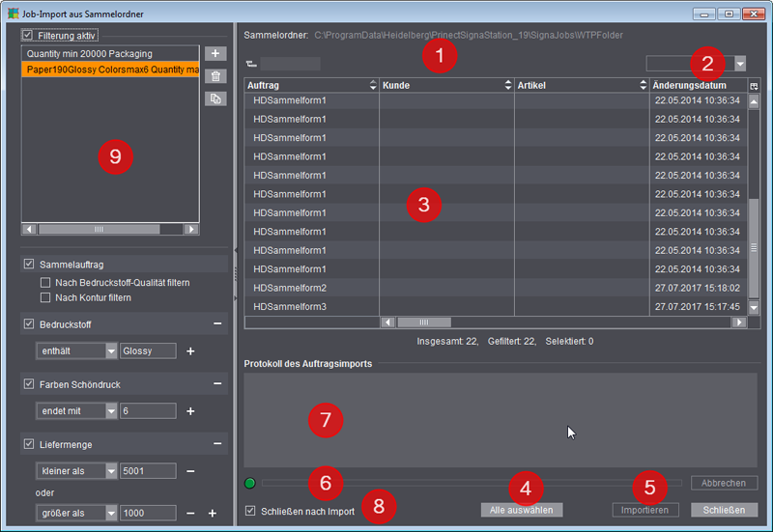Uncheck the Sammelauftrag checkbox
Image resolution: width=773 pixels, height=532 pixels.
[x=29, y=264]
